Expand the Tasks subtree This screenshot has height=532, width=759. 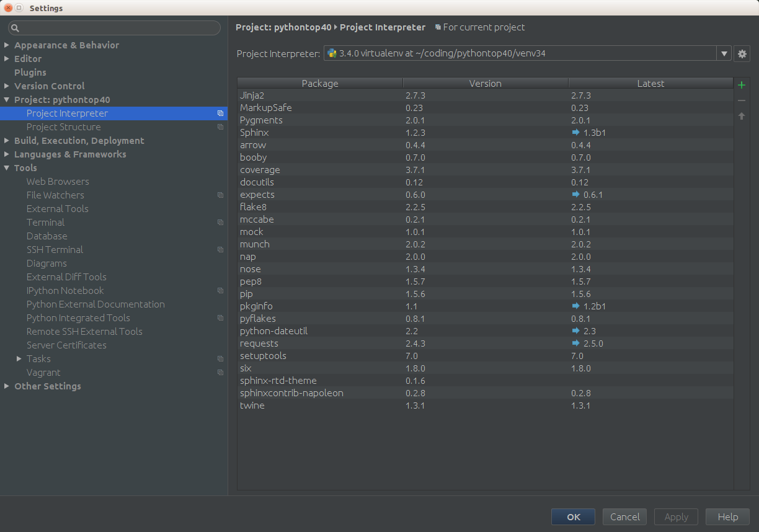pyautogui.click(x=19, y=358)
